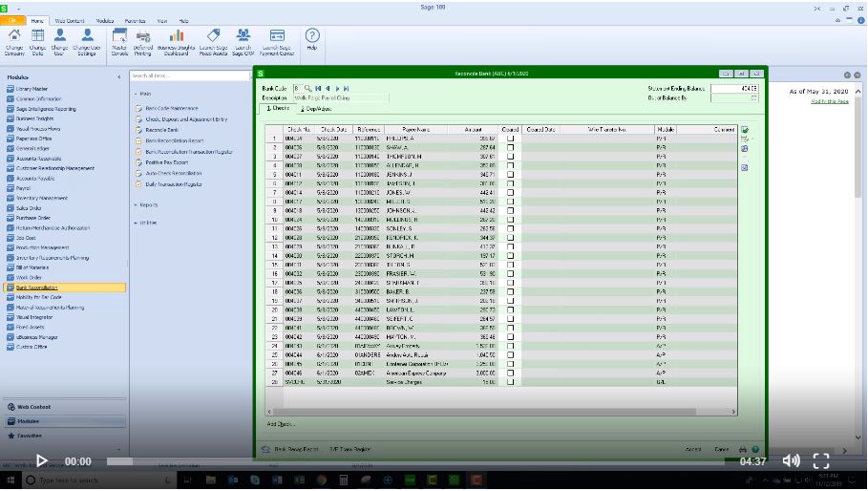Go to previous bank code record

[x=328, y=89]
